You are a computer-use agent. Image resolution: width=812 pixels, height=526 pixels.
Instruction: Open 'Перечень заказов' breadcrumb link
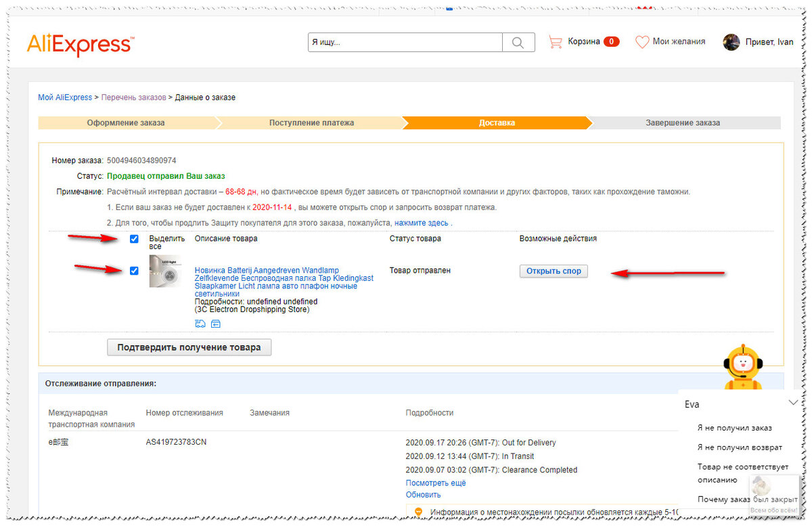pos(133,97)
